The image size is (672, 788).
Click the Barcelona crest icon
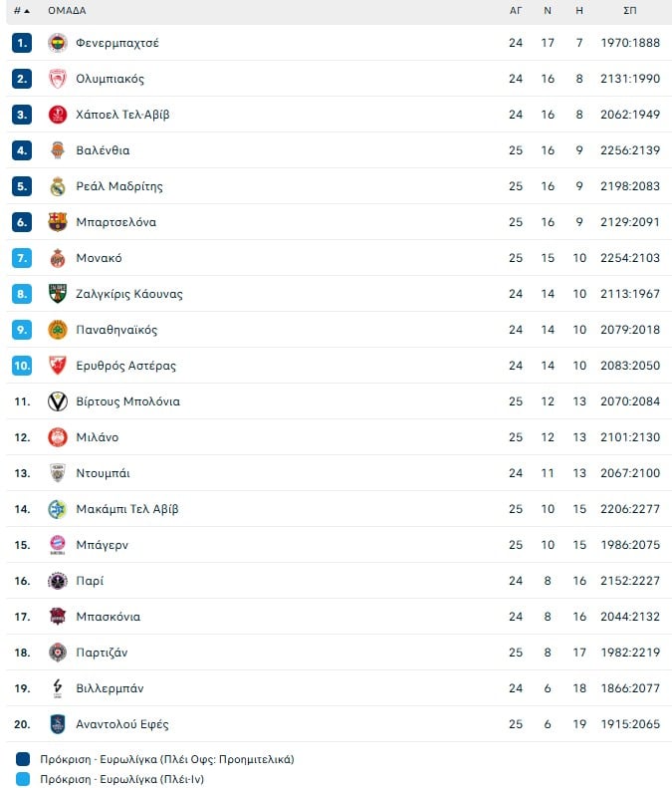[x=58, y=222]
